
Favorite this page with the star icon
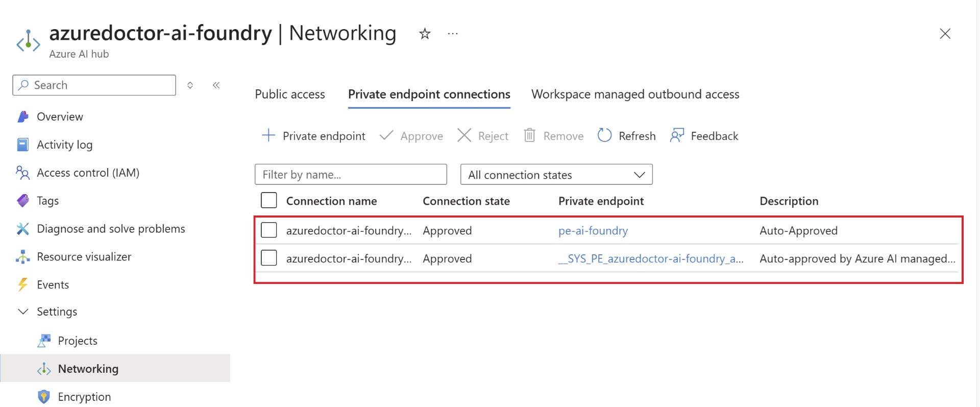point(425,34)
